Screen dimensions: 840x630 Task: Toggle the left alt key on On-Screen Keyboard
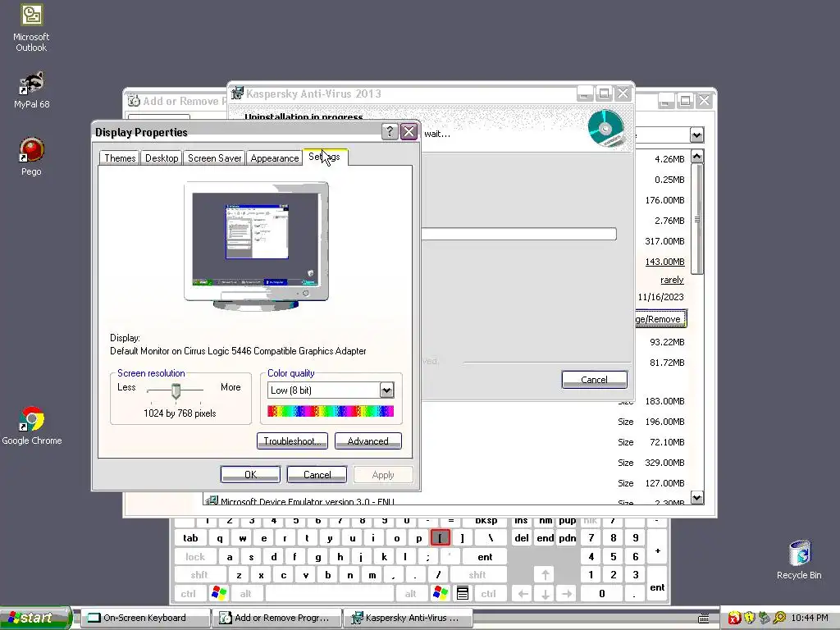pos(246,594)
